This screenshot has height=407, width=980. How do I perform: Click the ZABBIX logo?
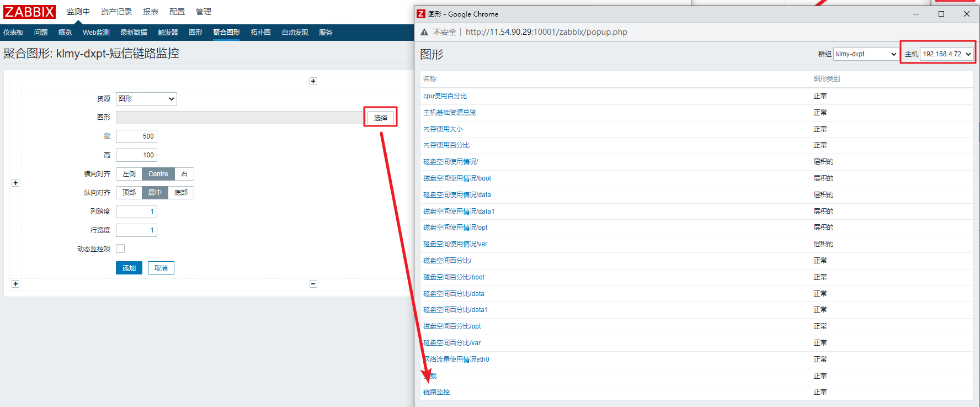30,12
